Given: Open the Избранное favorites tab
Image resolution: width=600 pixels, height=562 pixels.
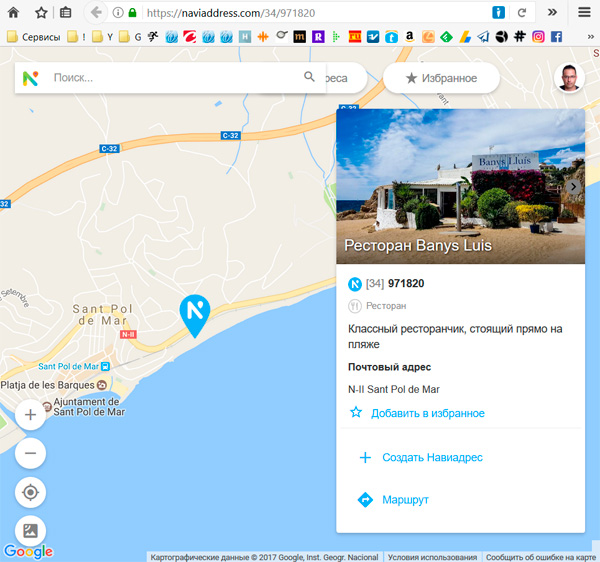Looking at the screenshot, I should point(441,78).
